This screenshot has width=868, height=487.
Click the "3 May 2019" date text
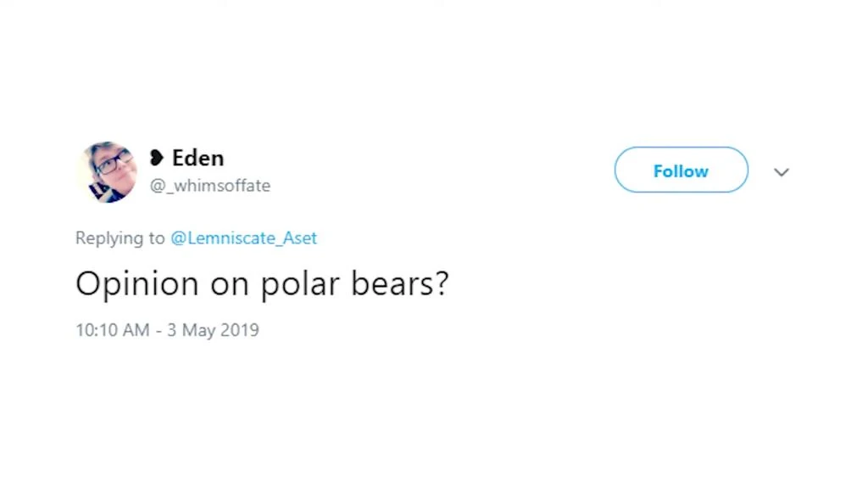click(213, 330)
